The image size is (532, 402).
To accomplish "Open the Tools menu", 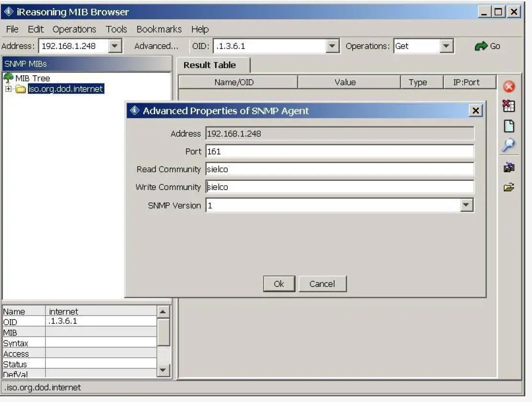I will (116, 29).
